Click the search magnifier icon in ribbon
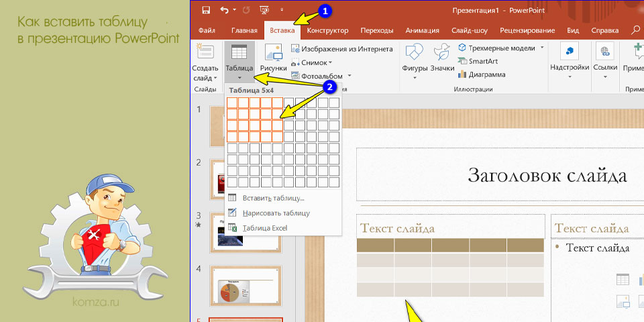 tap(635, 30)
